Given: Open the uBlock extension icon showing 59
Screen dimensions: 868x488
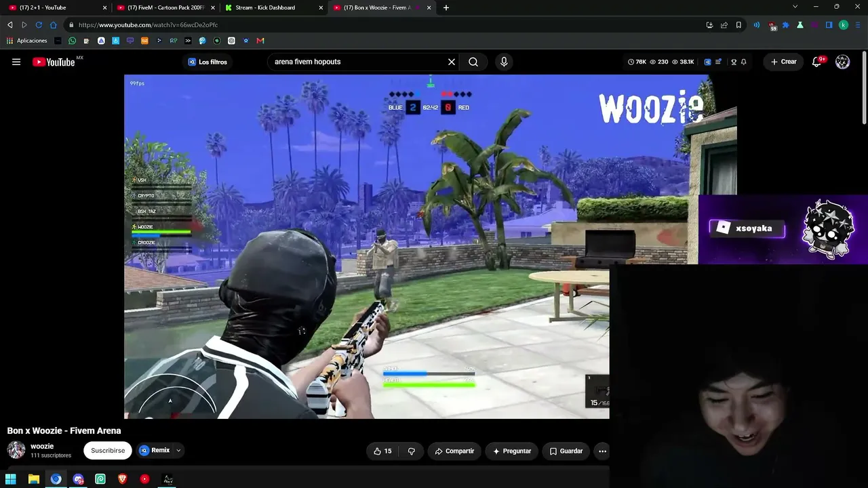Looking at the screenshot, I should [x=772, y=26].
